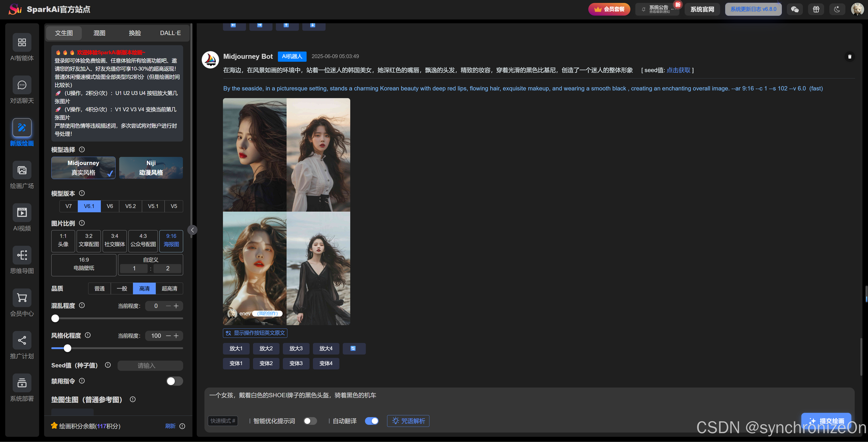Collapse the left settings panel arrow
868x442 pixels.
[x=192, y=230]
